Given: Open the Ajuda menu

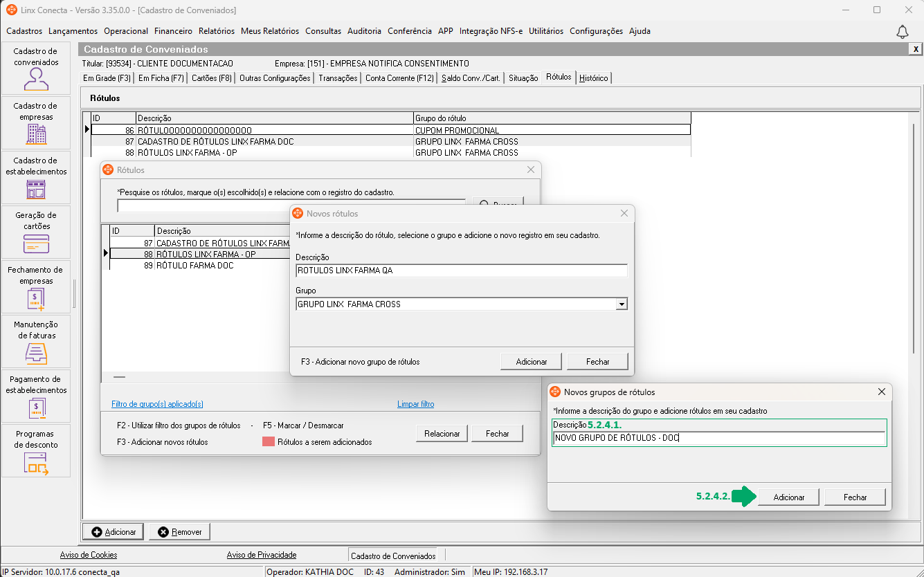Looking at the screenshot, I should click(640, 31).
